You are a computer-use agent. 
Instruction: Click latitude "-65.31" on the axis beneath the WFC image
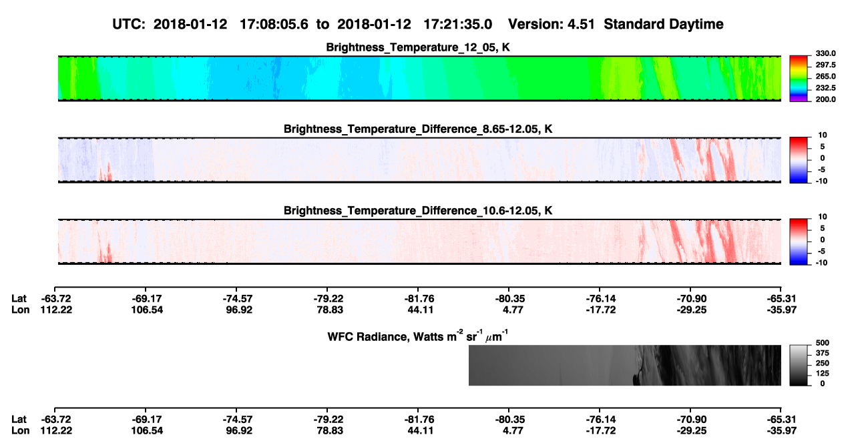point(781,419)
